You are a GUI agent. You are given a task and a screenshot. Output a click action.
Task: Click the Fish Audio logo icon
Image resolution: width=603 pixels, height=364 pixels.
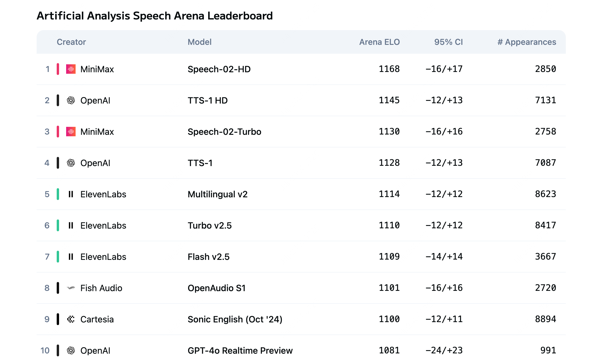(71, 288)
